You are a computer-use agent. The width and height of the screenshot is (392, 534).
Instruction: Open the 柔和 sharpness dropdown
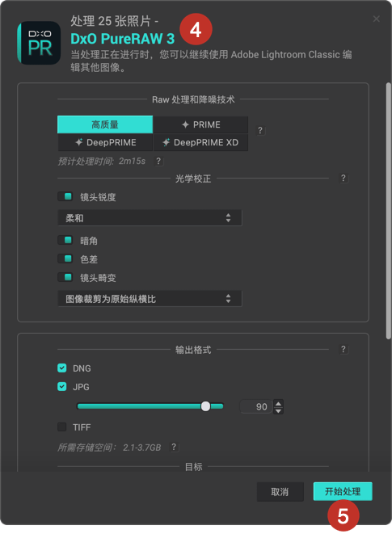coord(150,218)
